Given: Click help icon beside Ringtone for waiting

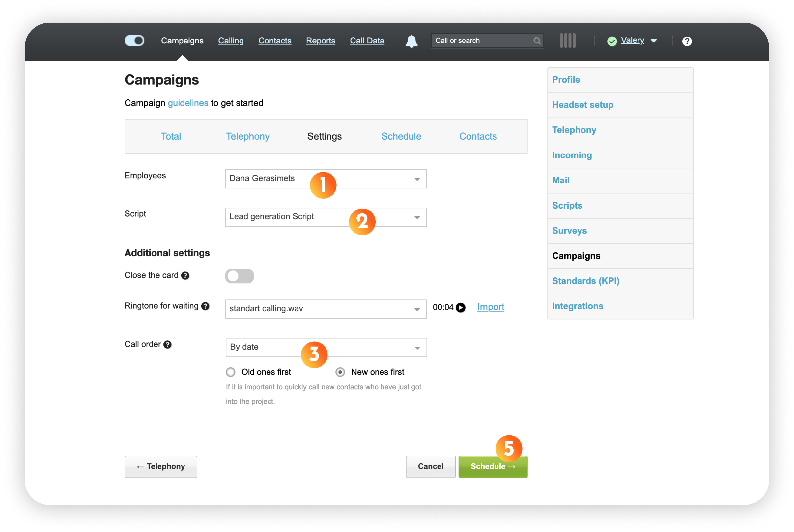Looking at the screenshot, I should click(x=205, y=306).
